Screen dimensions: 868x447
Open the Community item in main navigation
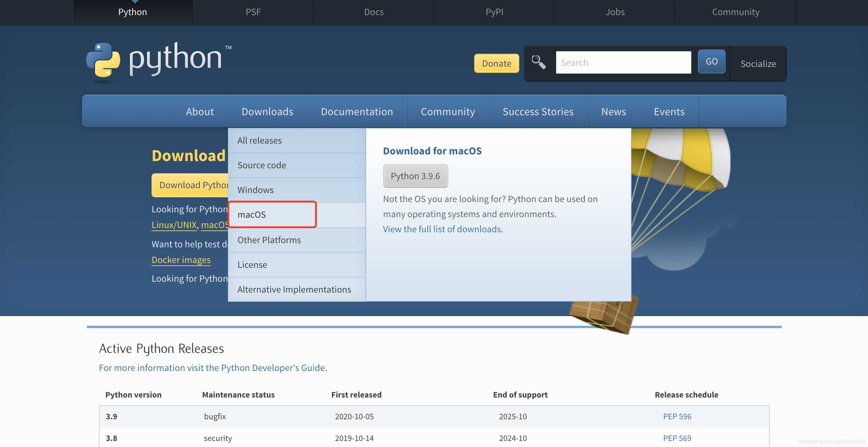448,112
